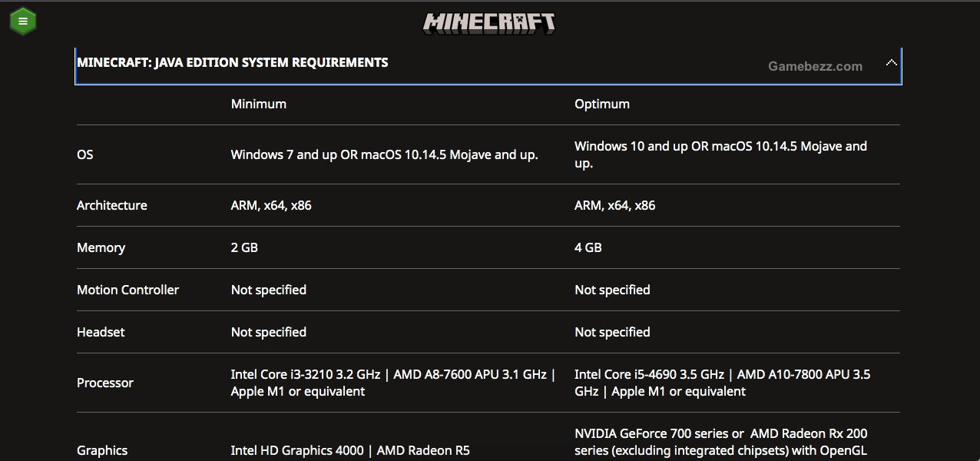
Task: Click the "Headset" row label
Action: click(x=101, y=332)
